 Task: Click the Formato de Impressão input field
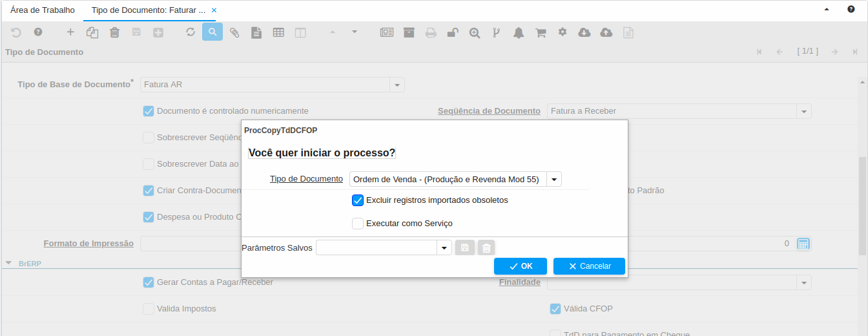click(191, 244)
